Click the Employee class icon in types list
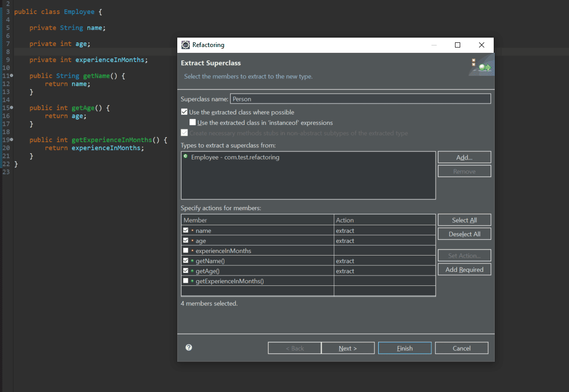 pos(186,156)
